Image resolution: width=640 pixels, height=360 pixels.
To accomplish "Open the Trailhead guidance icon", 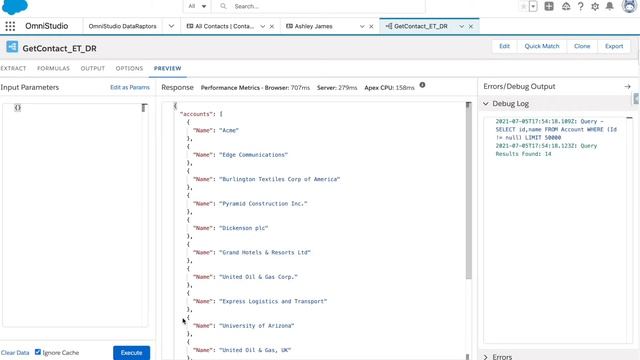I will click(566, 7).
